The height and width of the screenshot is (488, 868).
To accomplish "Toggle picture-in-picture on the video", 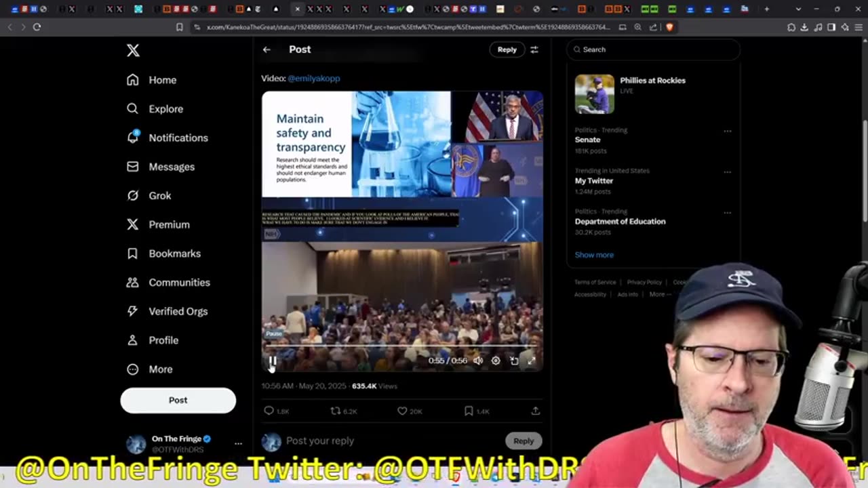I will (513, 361).
